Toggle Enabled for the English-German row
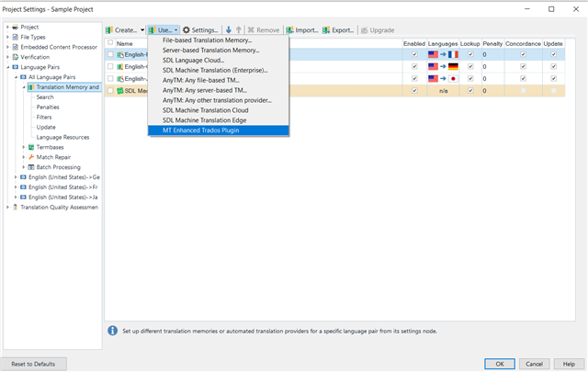The width and height of the screenshot is (588, 372). pyautogui.click(x=414, y=66)
